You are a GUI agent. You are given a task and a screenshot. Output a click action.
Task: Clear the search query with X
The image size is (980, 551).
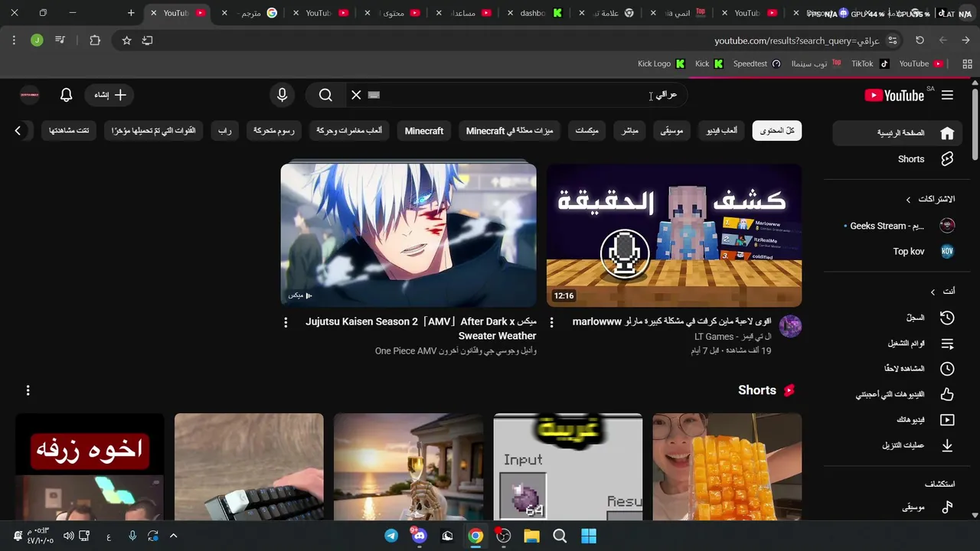356,95
